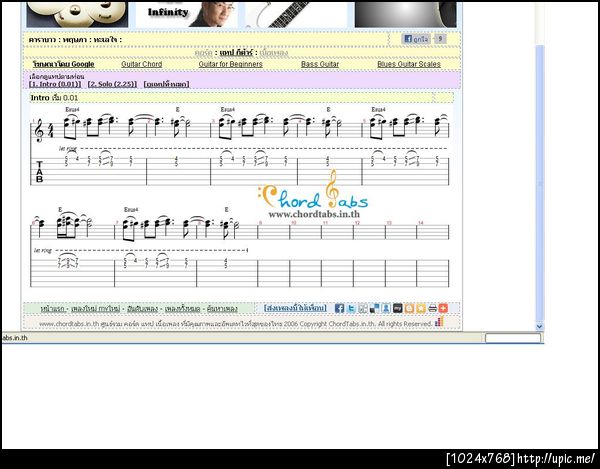The height and width of the screenshot is (469, 600).
Task: Click the greyed lyrics tab right of center
Action: click(274, 52)
